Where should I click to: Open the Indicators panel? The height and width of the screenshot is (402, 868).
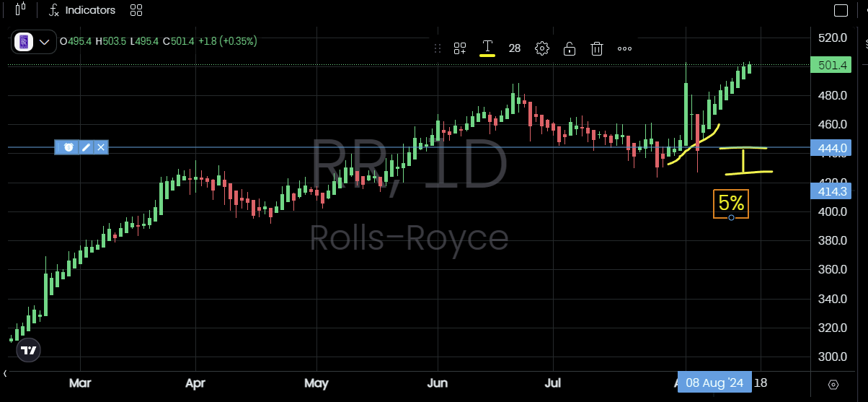point(81,10)
